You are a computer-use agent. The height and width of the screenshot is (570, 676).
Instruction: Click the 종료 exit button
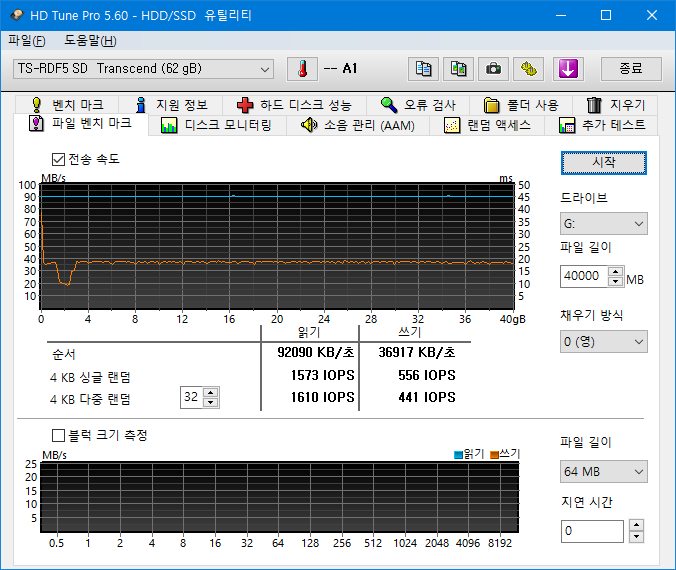click(631, 69)
